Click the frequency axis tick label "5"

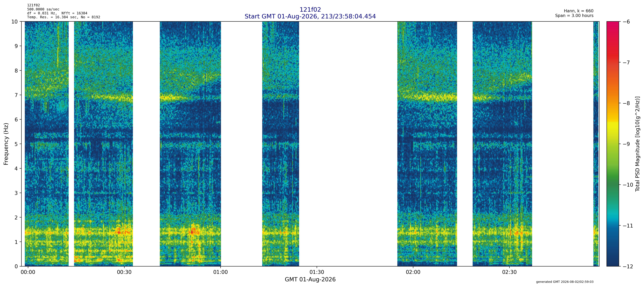[x=16, y=144]
